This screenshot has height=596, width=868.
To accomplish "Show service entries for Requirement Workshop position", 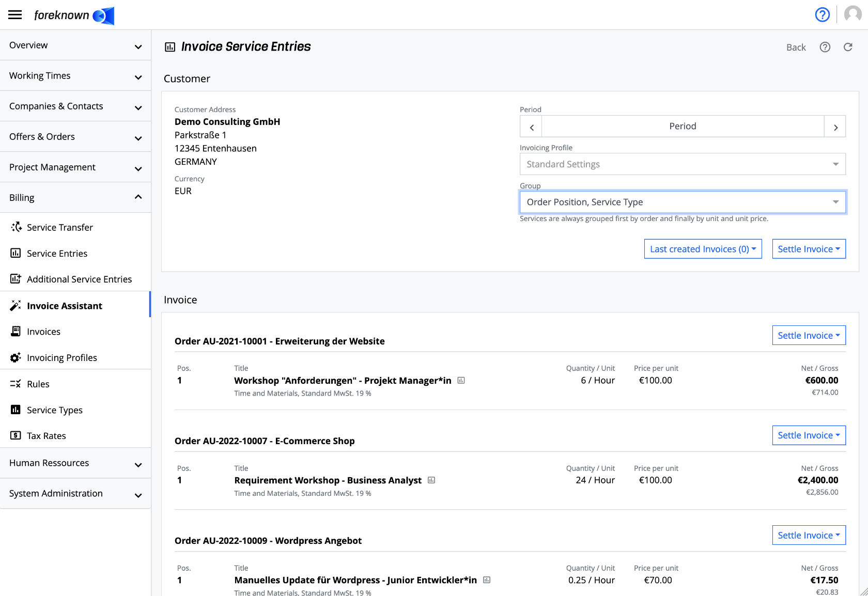I will [431, 480].
